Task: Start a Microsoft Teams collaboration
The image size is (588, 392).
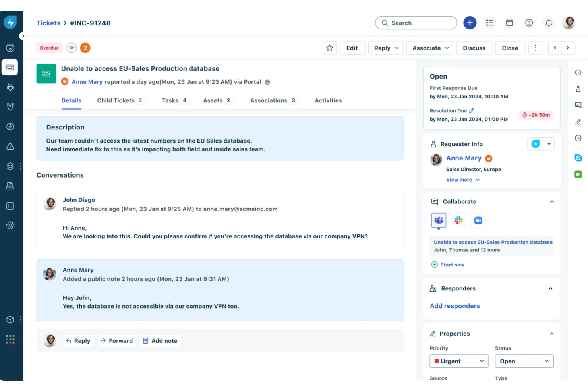Action: click(439, 220)
